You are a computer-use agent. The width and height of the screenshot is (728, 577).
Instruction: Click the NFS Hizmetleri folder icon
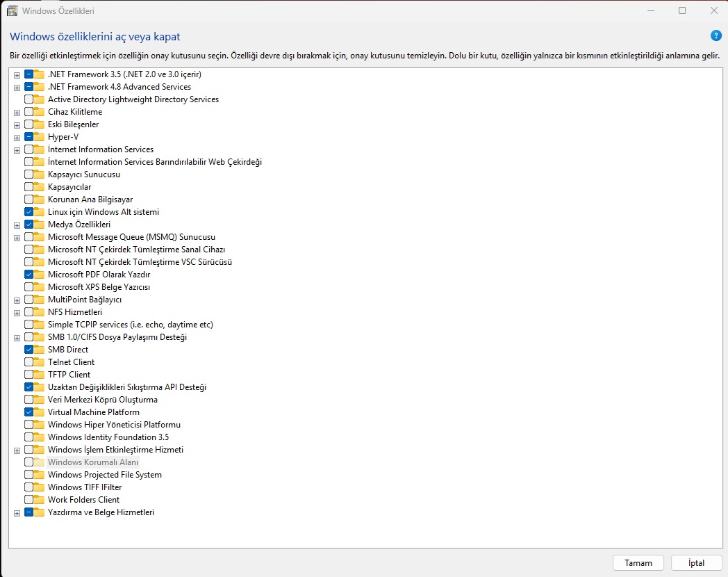click(x=39, y=312)
